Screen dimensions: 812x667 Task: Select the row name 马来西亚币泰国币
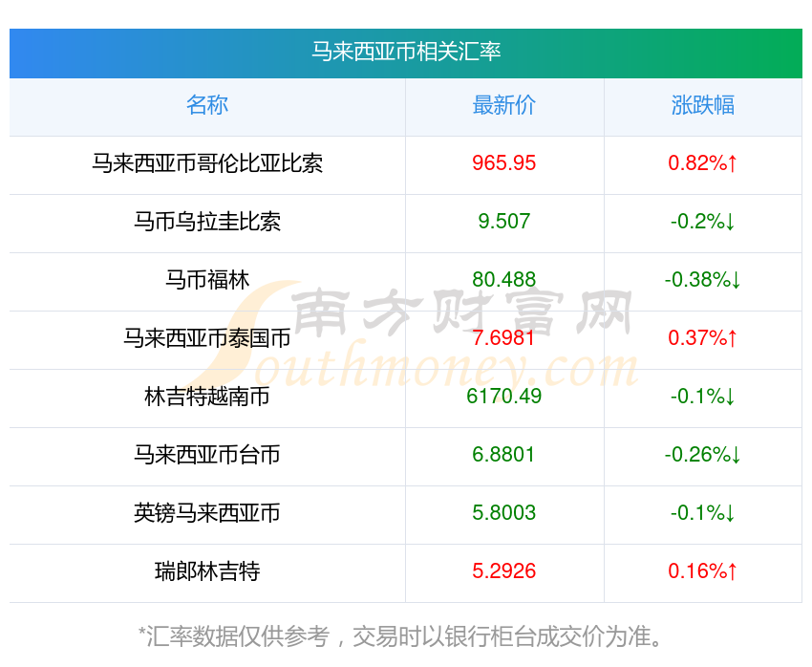click(207, 338)
